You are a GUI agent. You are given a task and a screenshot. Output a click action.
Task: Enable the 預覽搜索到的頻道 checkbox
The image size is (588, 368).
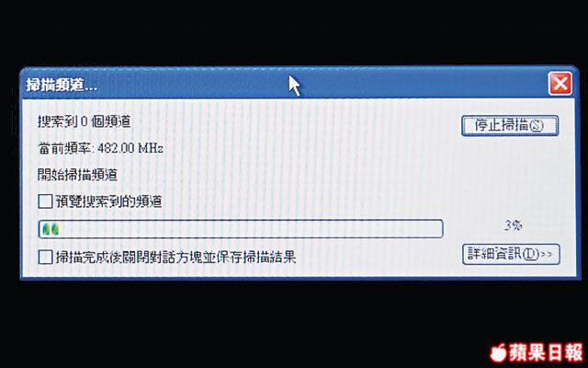(45, 201)
